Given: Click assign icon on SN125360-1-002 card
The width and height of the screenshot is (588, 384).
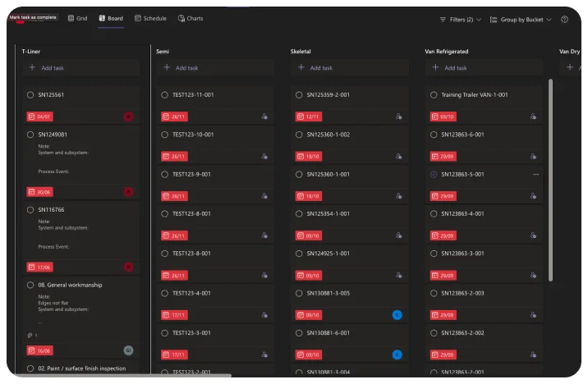Looking at the screenshot, I should (398, 156).
